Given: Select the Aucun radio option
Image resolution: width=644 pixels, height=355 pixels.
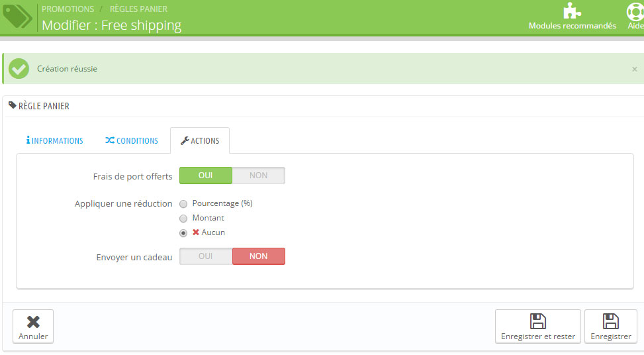Looking at the screenshot, I should pyautogui.click(x=183, y=233).
